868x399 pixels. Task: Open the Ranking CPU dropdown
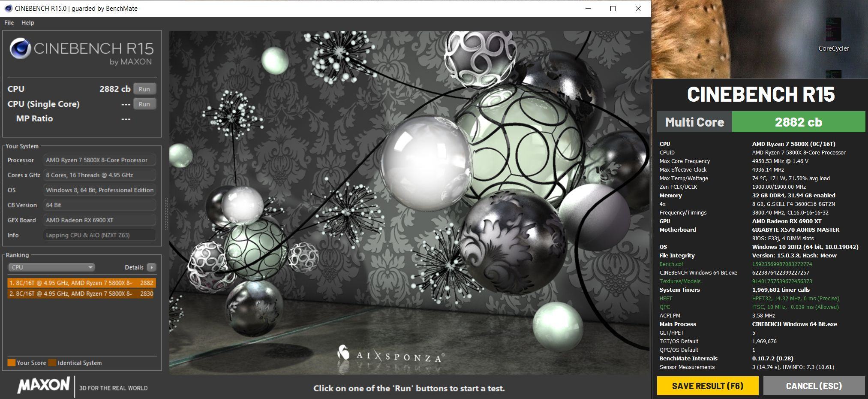[51, 267]
